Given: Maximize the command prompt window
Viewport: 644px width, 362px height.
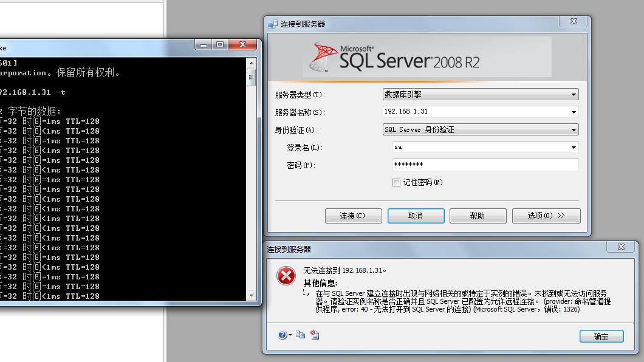Looking at the screenshot, I should coord(220,44).
